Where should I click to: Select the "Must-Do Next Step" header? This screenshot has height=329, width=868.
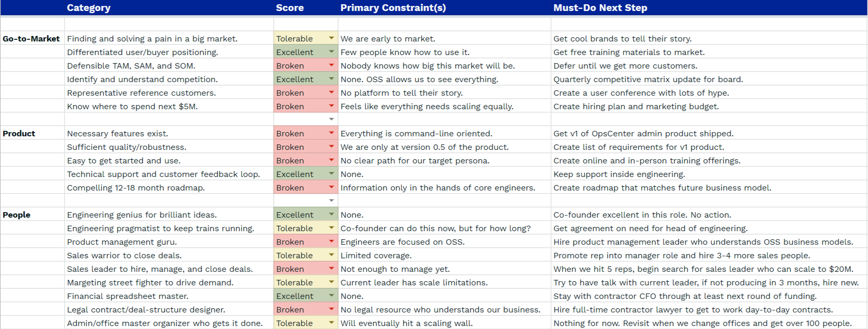(600, 8)
